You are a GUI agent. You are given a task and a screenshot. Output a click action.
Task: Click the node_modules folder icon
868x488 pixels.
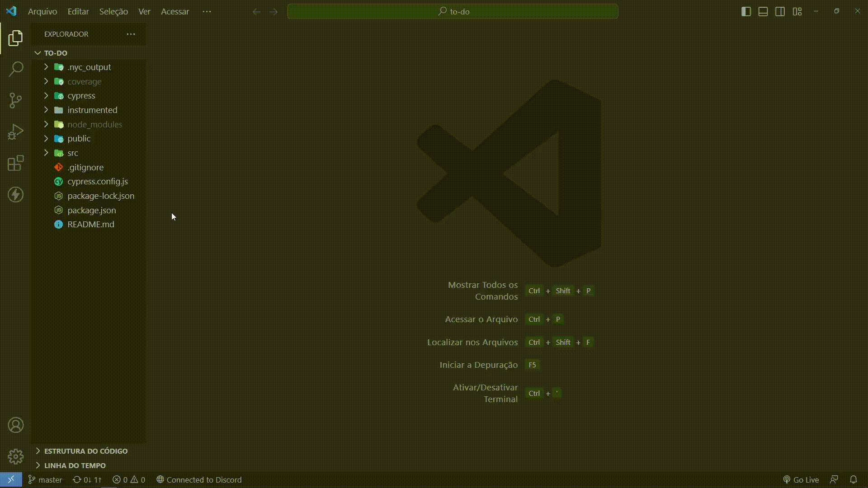coord(59,125)
